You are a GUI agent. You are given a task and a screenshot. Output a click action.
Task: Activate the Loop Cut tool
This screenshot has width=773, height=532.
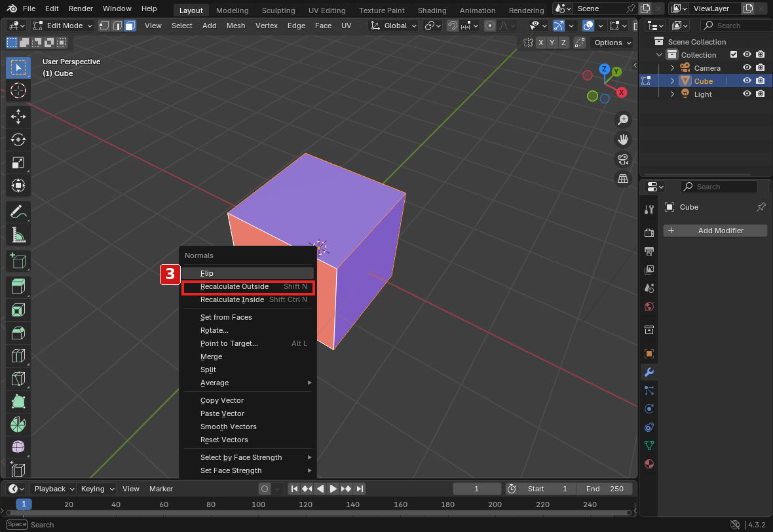tap(18, 356)
